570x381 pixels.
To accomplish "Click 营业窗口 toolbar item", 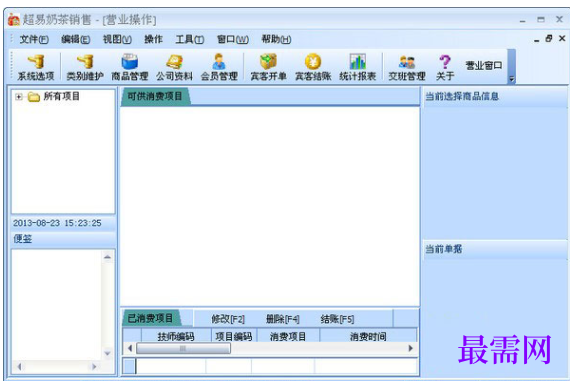I will (484, 66).
